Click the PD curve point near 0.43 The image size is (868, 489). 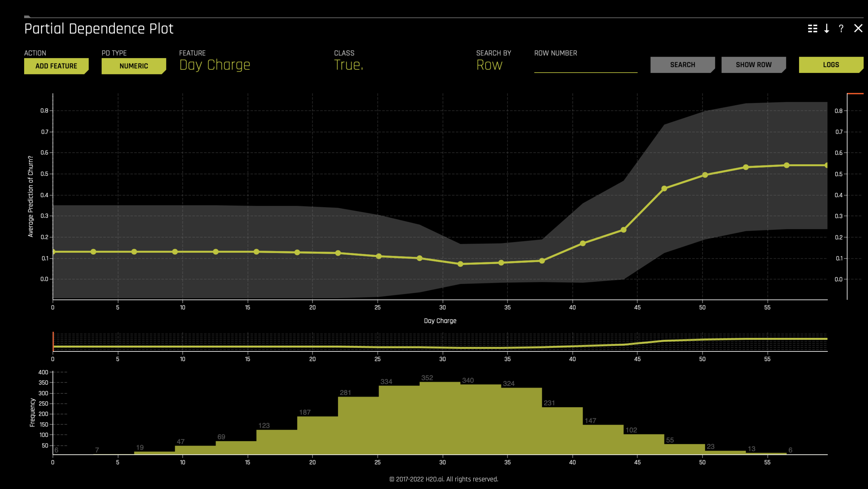664,189
